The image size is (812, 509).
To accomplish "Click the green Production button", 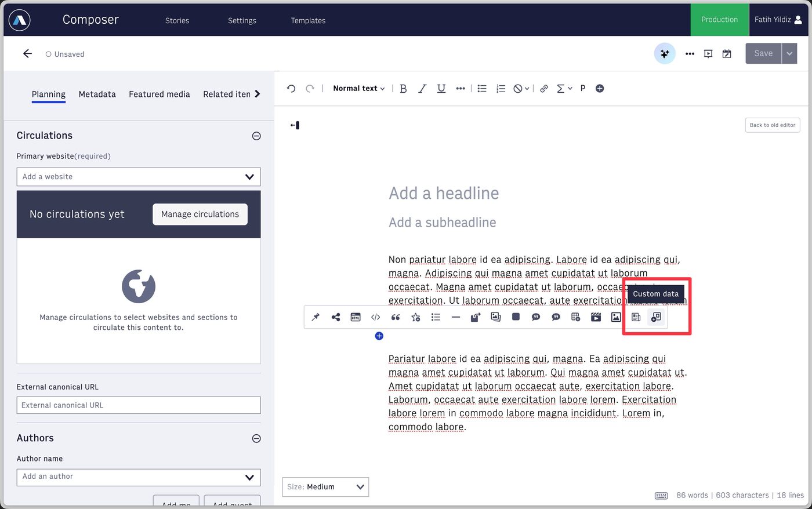I will 719,20.
